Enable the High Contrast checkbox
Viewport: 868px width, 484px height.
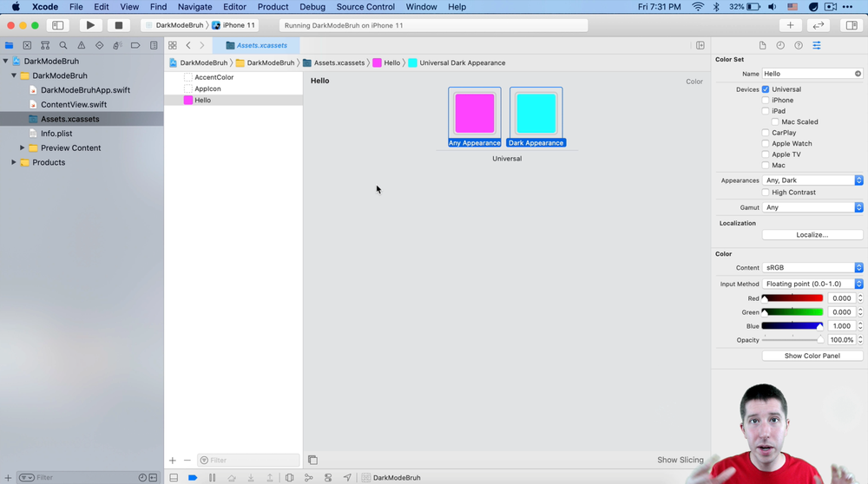[766, 193]
